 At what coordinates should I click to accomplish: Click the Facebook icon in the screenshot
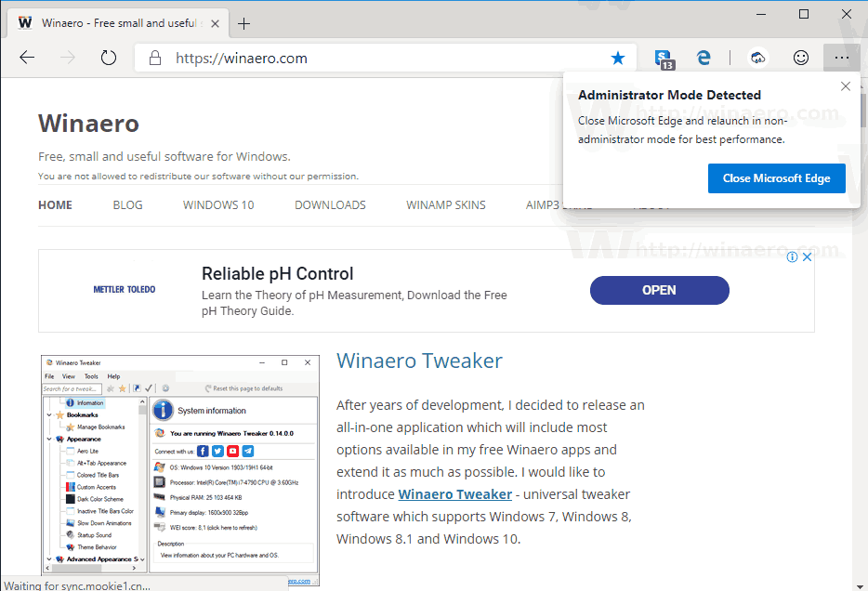pos(204,452)
